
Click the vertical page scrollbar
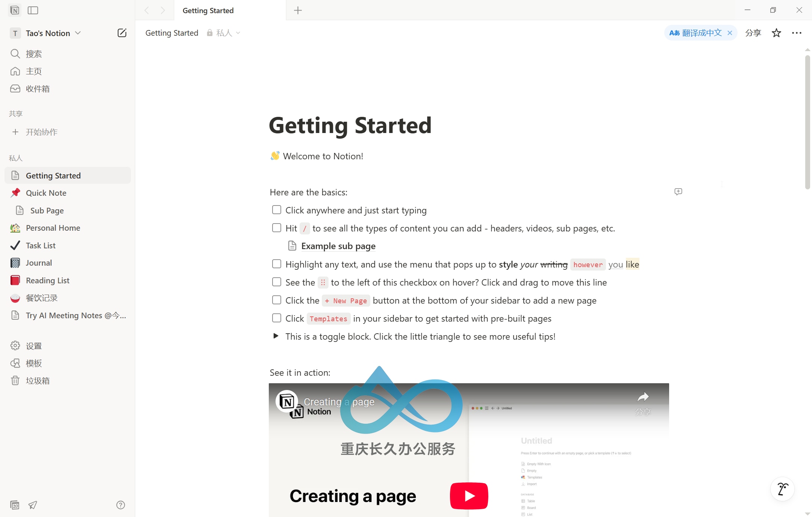[807, 122]
